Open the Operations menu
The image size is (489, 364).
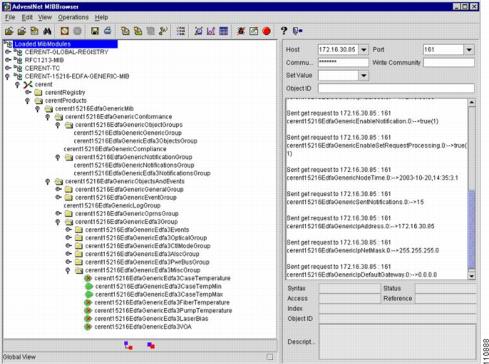(73, 17)
